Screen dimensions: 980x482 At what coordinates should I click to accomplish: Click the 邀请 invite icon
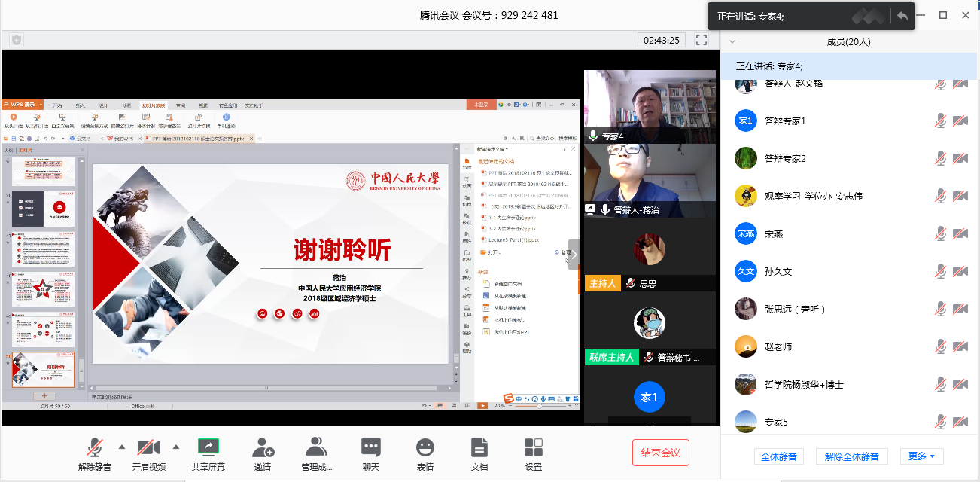263,449
